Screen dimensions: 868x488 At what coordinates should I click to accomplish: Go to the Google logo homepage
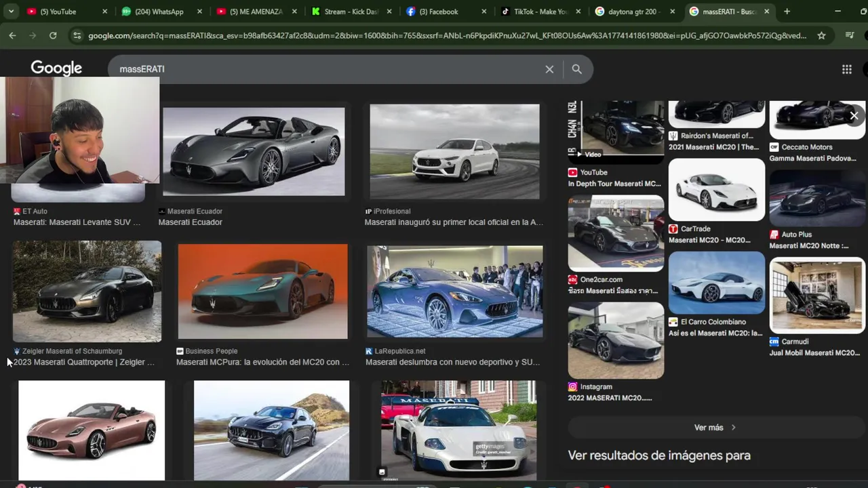coord(56,68)
